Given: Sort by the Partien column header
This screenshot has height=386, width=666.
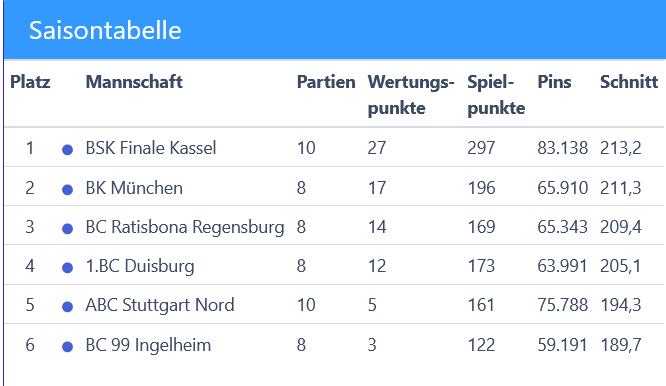Looking at the screenshot, I should 326,82.
